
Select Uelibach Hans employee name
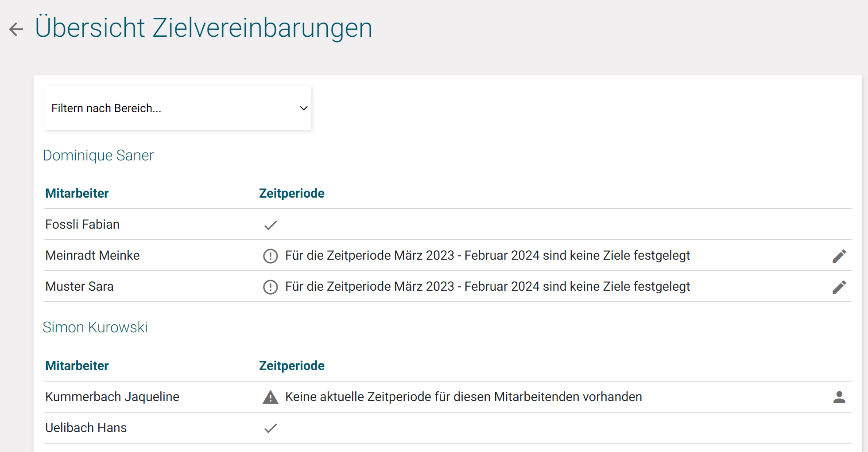tap(86, 428)
